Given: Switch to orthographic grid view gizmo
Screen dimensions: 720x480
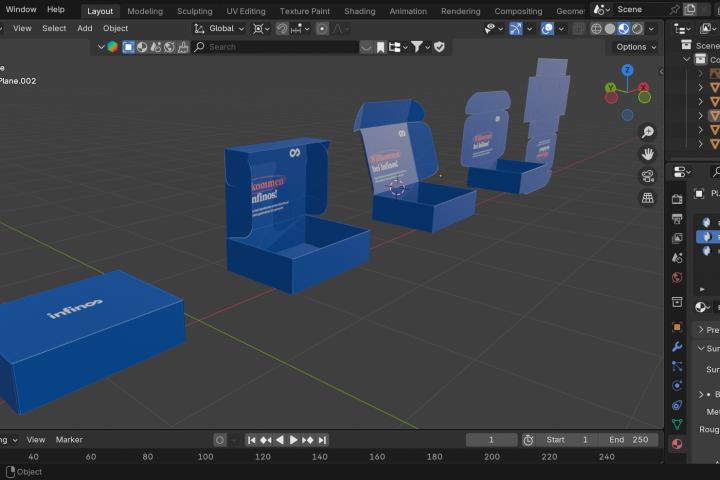Looking at the screenshot, I should pyautogui.click(x=647, y=198).
